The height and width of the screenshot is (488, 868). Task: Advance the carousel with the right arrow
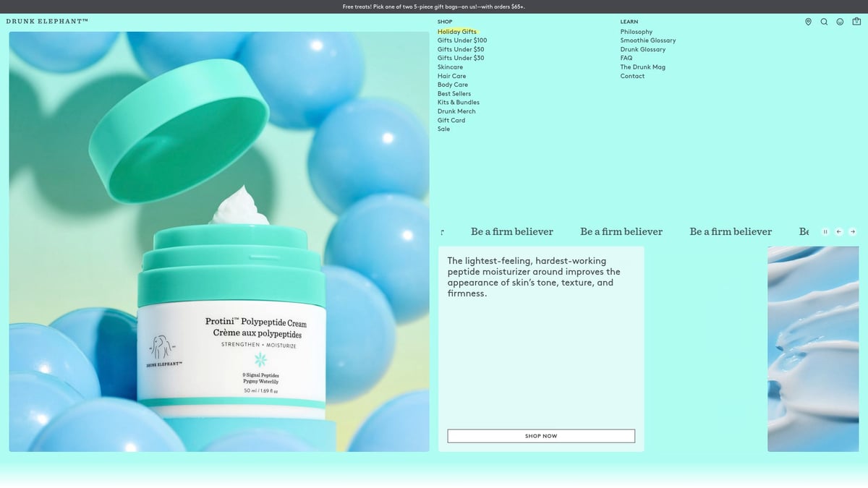[852, 231]
